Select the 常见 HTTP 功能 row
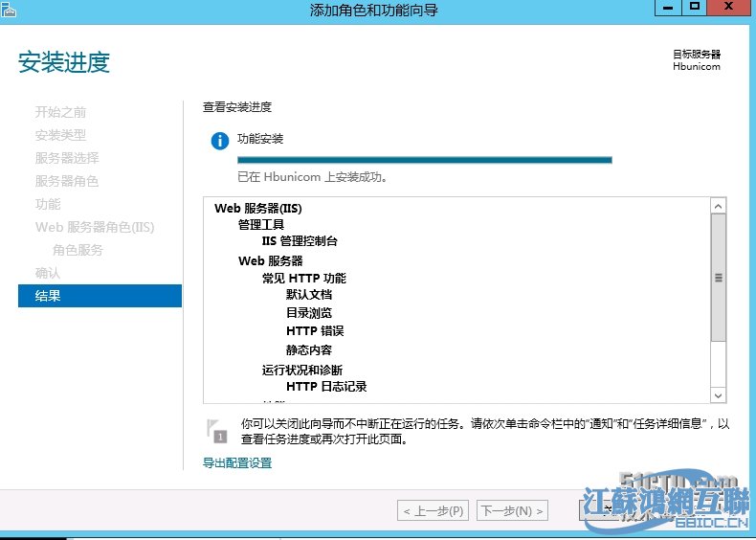 tap(303, 279)
